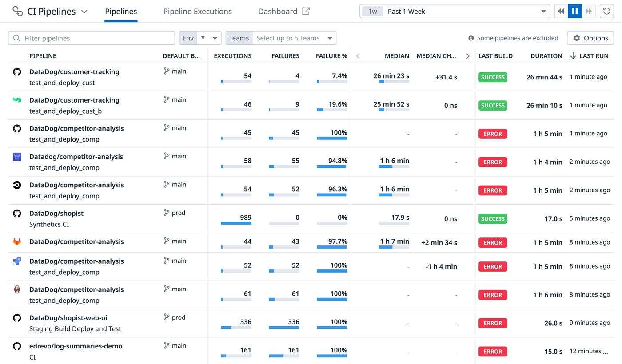Fast-forward the time range using double-arrow control
This screenshot has width=622, height=364.
tap(588, 11)
